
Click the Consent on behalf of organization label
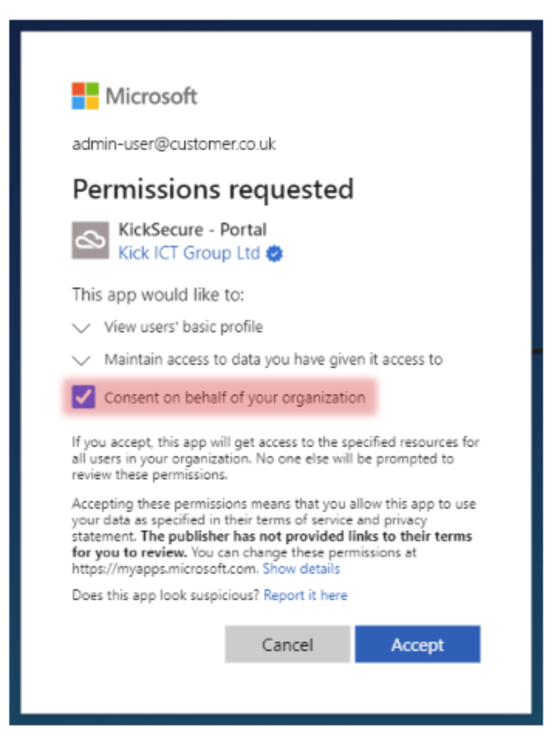234,398
